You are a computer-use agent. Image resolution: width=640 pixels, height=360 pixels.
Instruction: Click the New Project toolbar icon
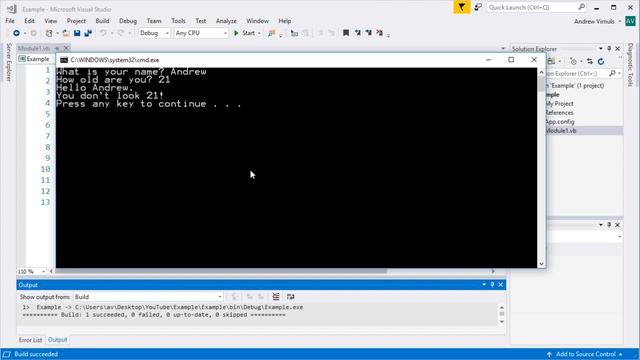(49, 33)
